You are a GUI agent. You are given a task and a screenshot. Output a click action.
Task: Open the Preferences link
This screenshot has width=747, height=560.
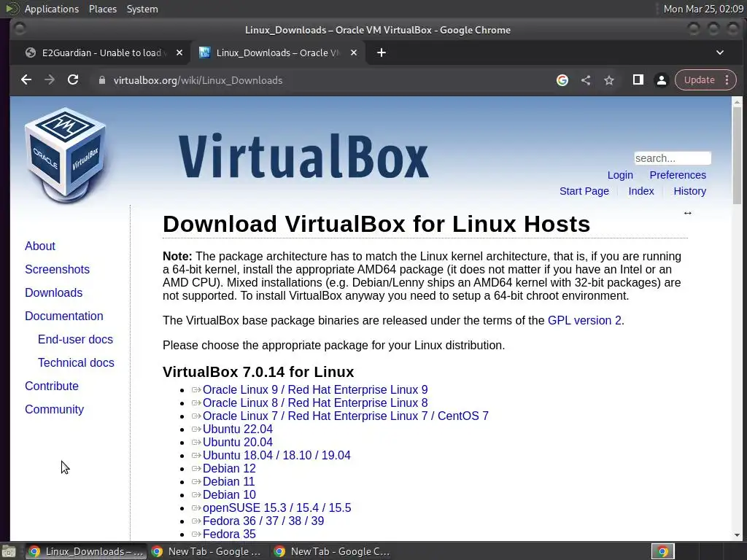pos(678,175)
